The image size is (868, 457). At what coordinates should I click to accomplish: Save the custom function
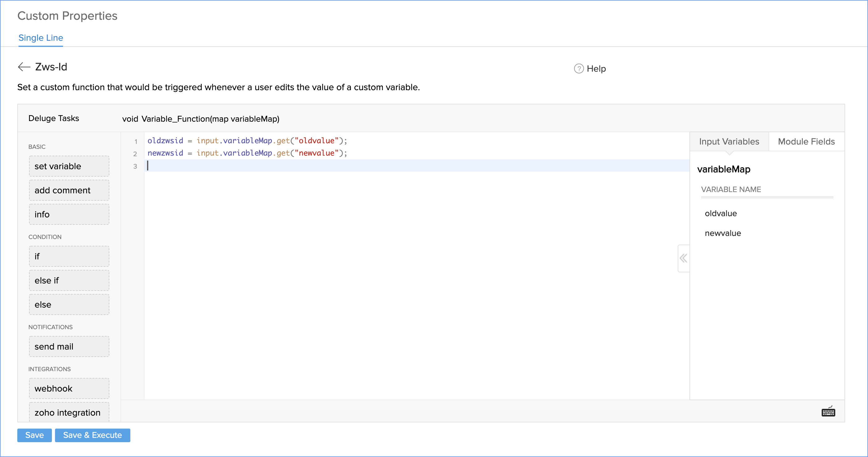[34, 435]
